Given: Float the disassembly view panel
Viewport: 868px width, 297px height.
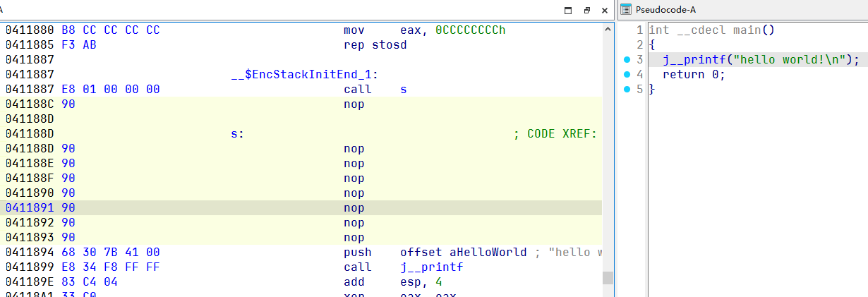Looking at the screenshot, I should click(x=586, y=11).
